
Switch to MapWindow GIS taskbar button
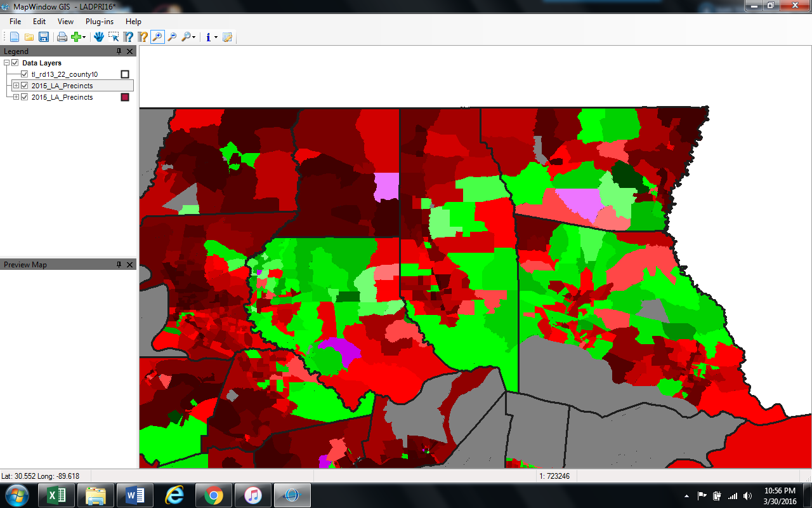[292, 495]
